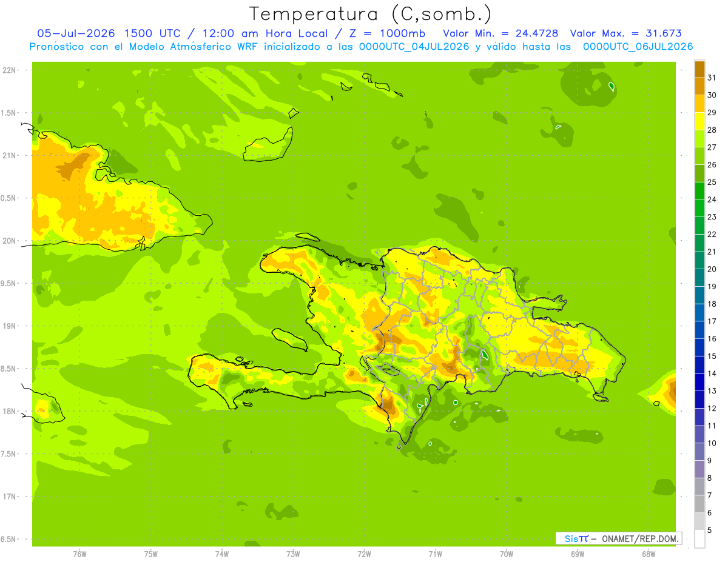The height and width of the screenshot is (562, 728).
Task: Click the '75W' longitude axis label
Action: coord(151,554)
